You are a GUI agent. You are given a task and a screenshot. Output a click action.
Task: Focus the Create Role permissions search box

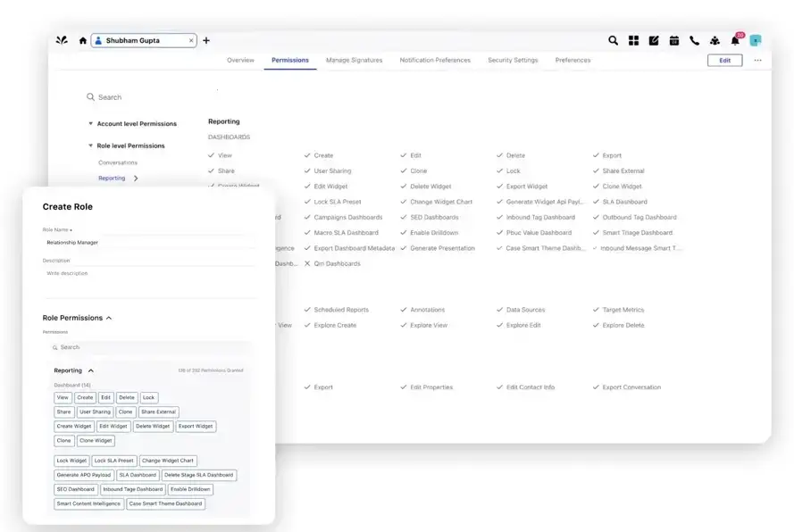(150, 347)
